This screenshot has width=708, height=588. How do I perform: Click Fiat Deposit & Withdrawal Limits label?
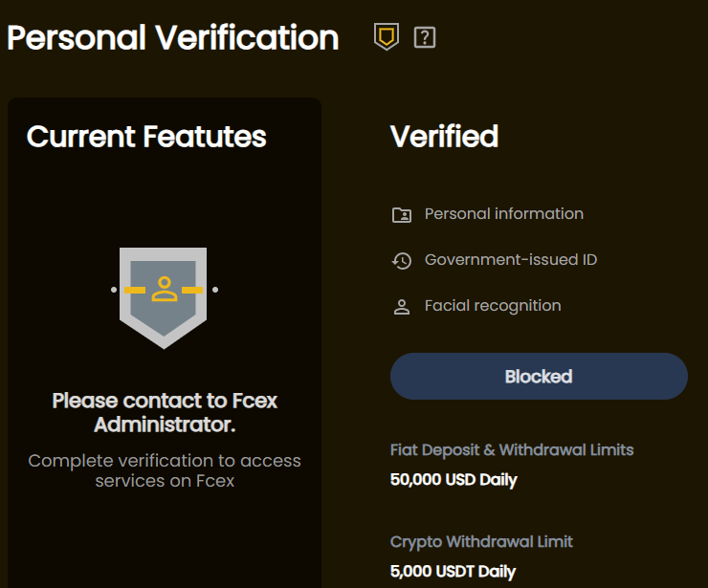click(x=512, y=450)
